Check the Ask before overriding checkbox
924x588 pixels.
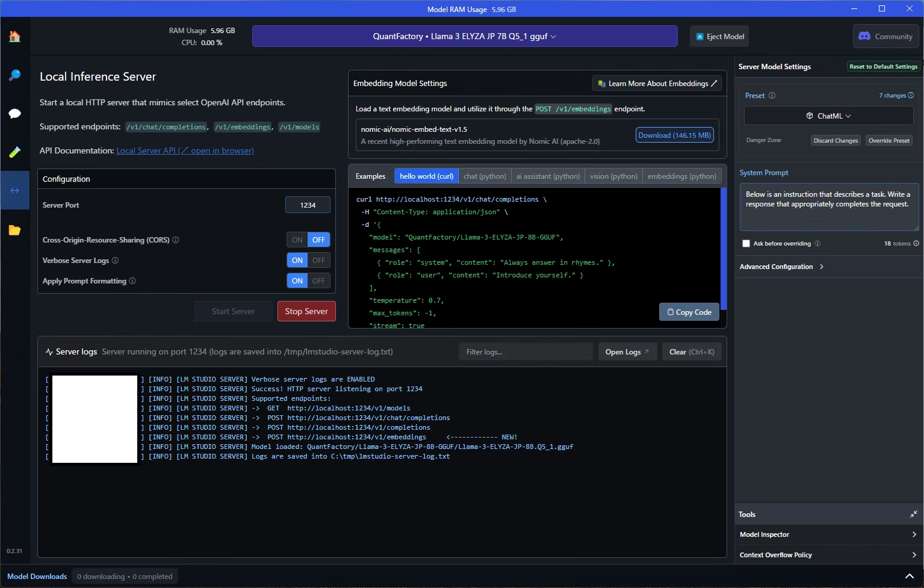746,244
